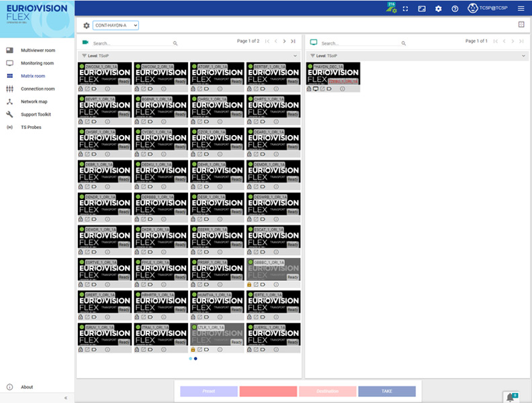The image size is (532, 403).
Task: Select the second pagination dot
Action: [195, 359]
